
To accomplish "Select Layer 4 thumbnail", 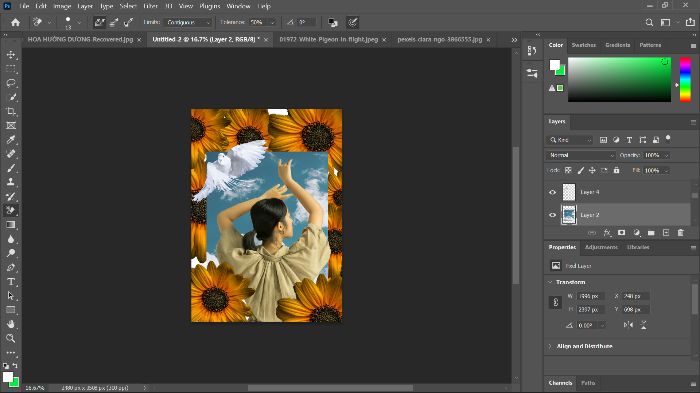I will pyautogui.click(x=569, y=192).
